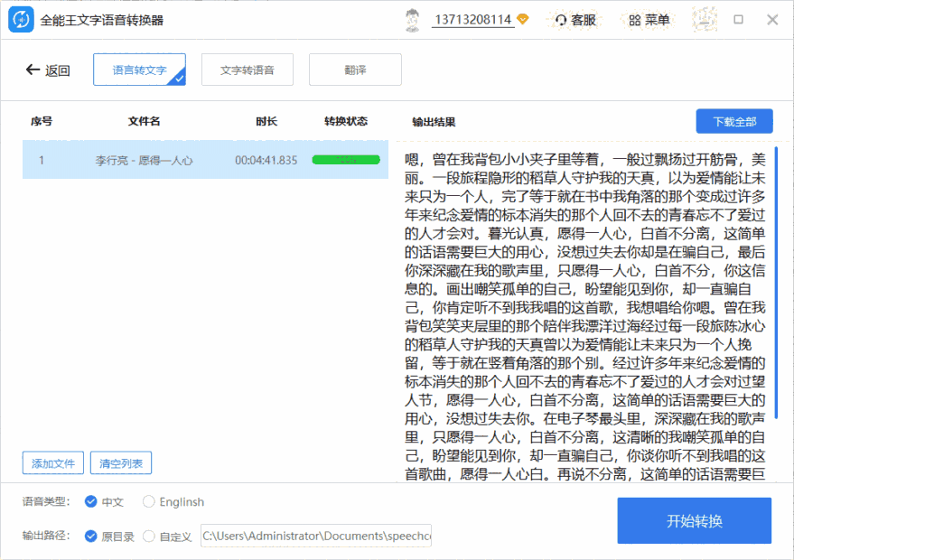The image size is (925, 560).
Task: Select 自定义 output path option
Action: [x=149, y=536]
